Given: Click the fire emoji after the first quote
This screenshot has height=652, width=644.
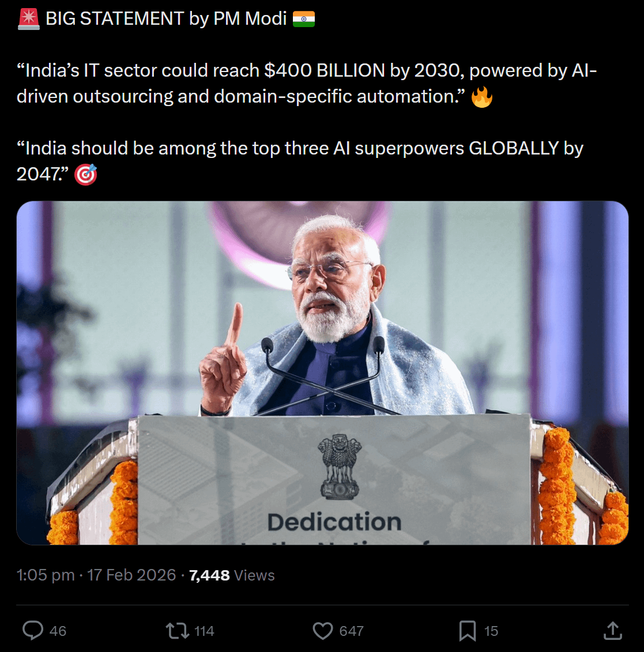Looking at the screenshot, I should [482, 96].
